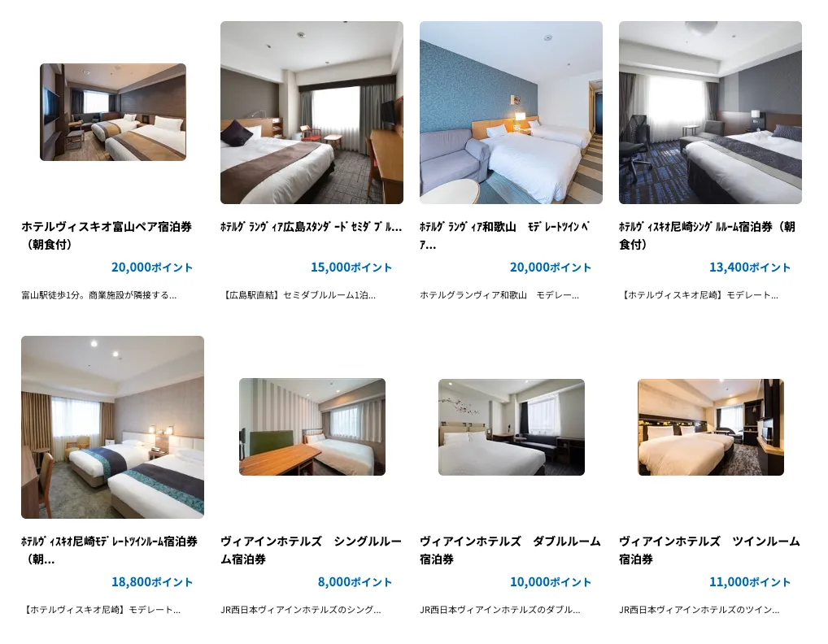Click the 富山駅徒歩1分 description text
Screen dimensions: 828x644
[98, 295]
